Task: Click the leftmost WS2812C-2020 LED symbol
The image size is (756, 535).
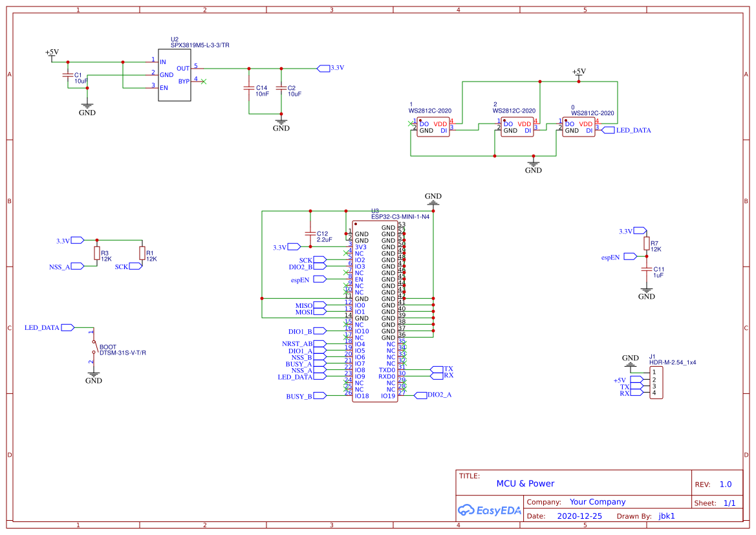Action: point(432,127)
